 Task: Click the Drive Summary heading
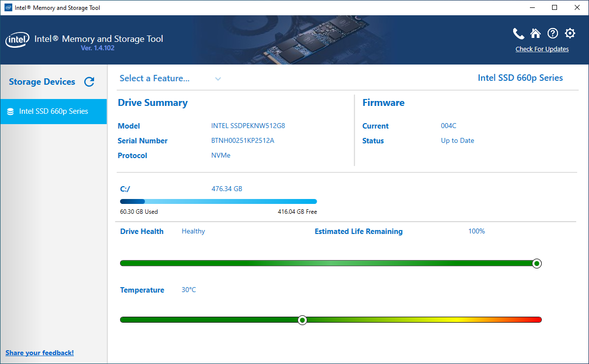[153, 103]
